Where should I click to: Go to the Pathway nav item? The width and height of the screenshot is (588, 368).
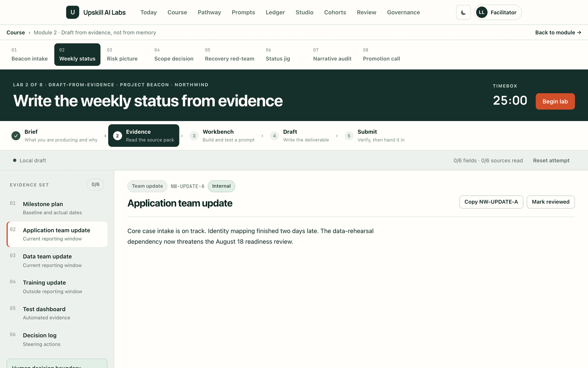[209, 12]
